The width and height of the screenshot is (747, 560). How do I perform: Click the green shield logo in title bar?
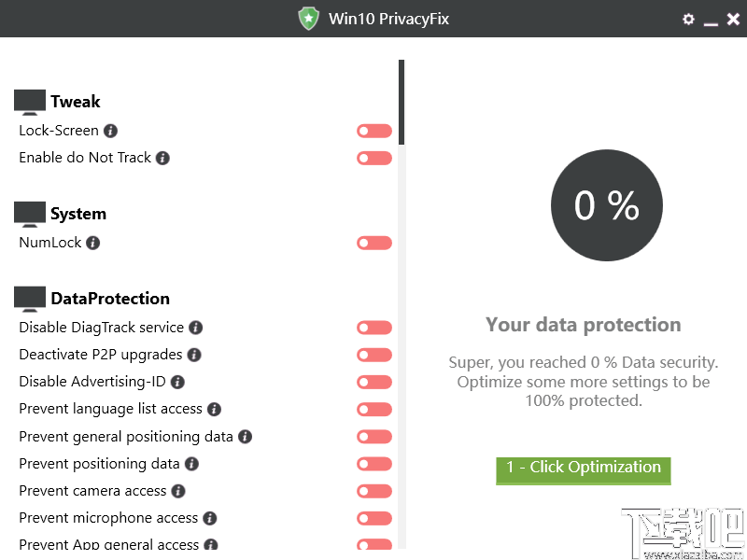click(308, 18)
